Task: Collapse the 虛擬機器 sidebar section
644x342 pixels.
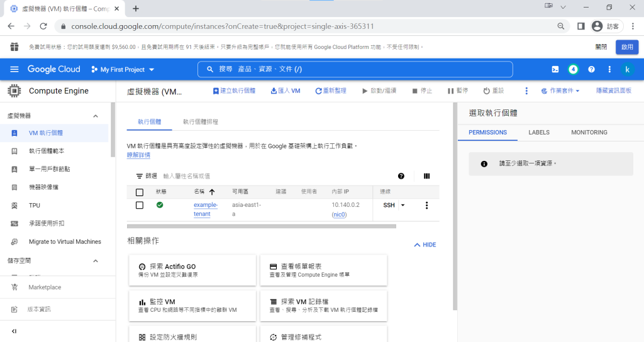Action: click(x=96, y=116)
